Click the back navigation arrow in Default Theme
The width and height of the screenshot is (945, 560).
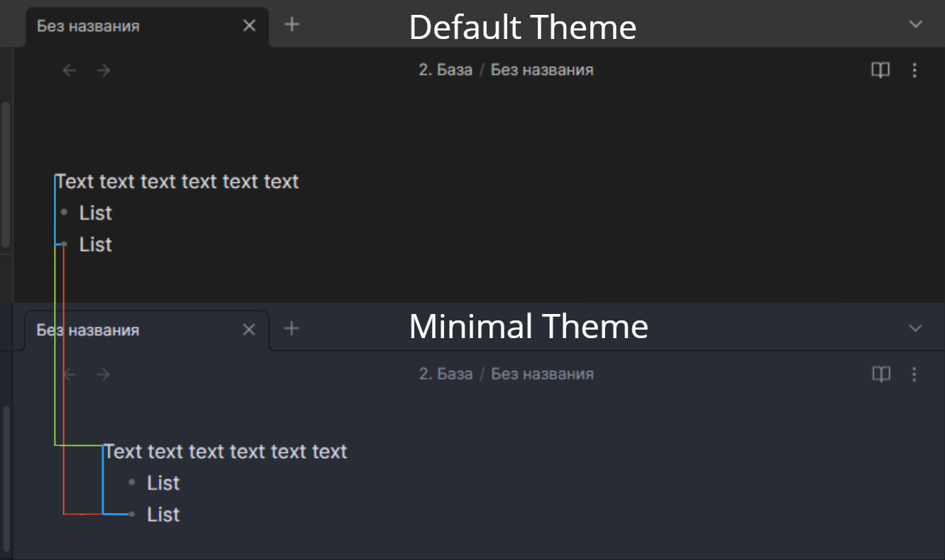pos(69,69)
